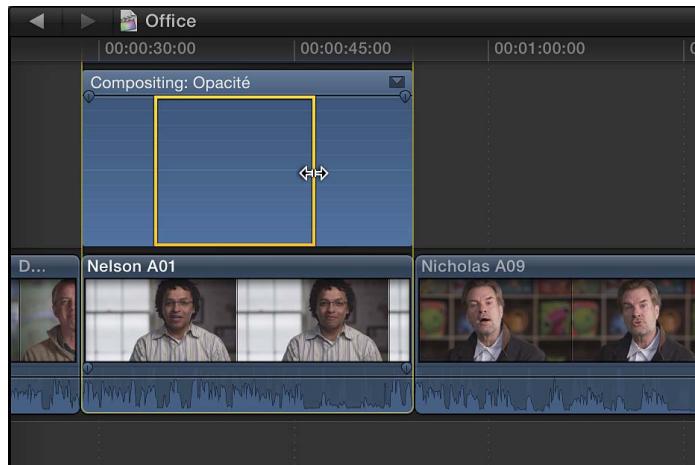
Task: Select the truncated D... clip
Action: click(44, 334)
